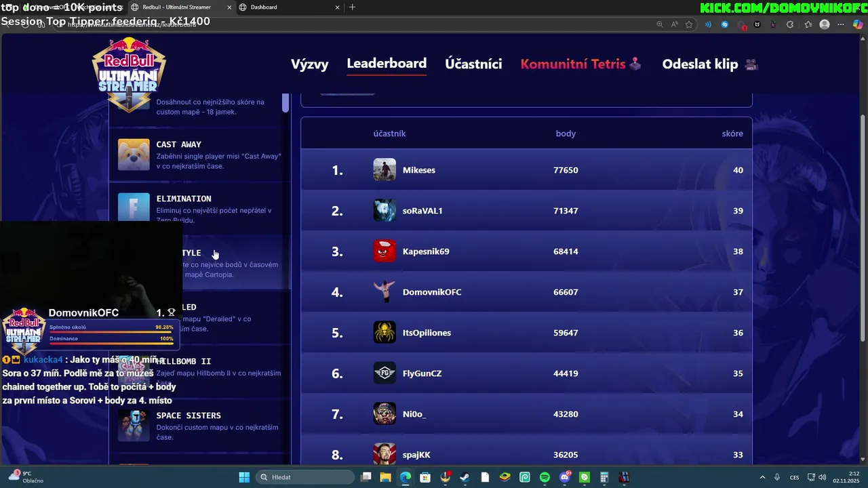Open File Explorer from the taskbar
Image resolution: width=868 pixels, height=488 pixels.
(x=386, y=477)
